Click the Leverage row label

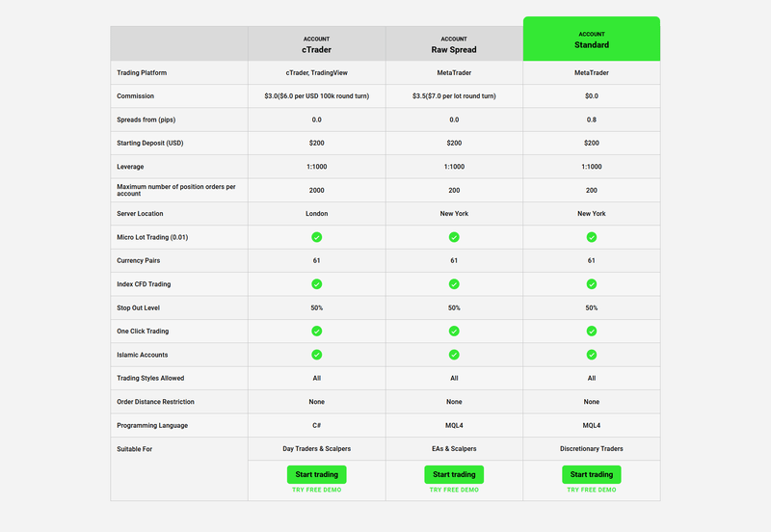130,167
